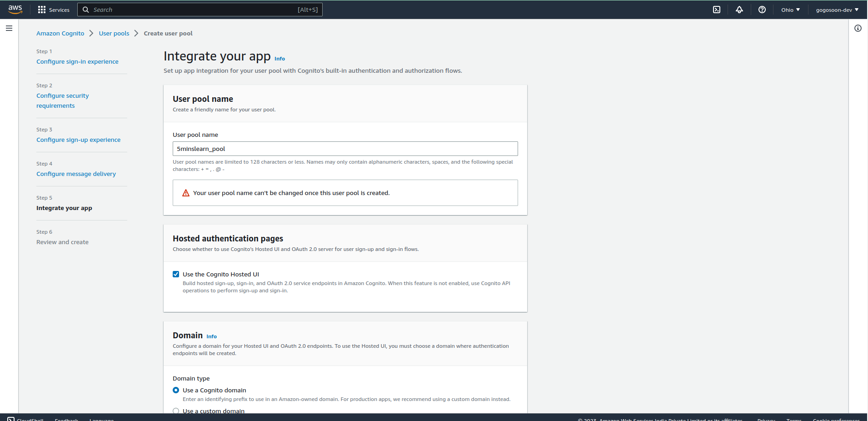Open the help question mark menu
868x421 pixels.
coord(762,10)
